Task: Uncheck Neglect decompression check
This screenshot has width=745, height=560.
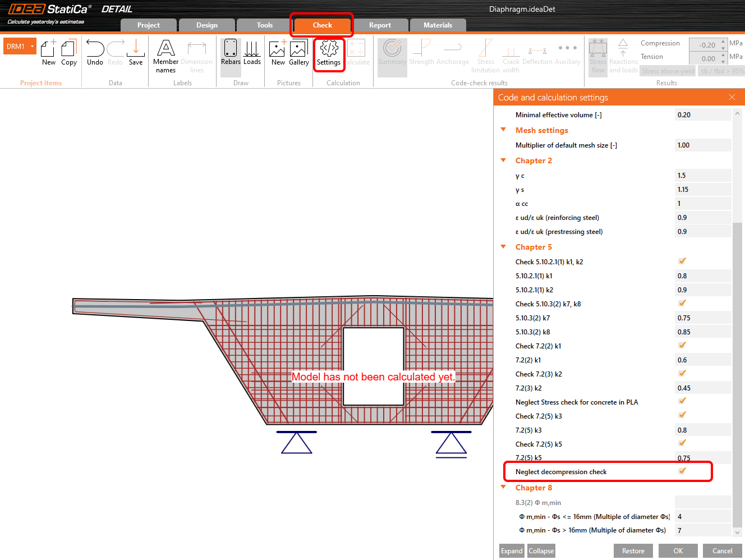Action: pos(682,471)
